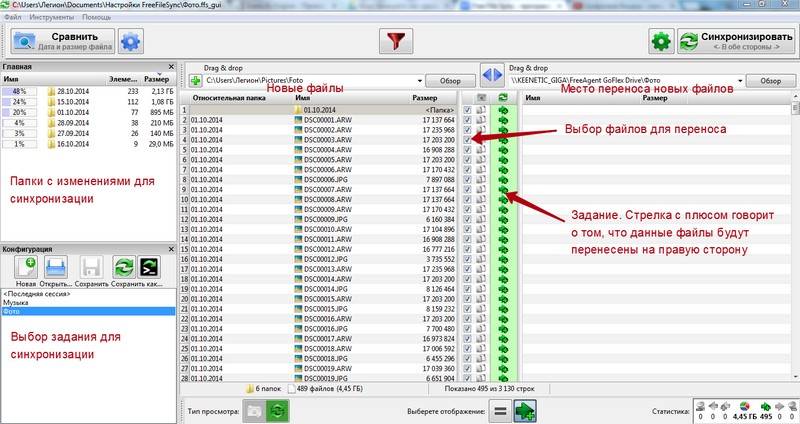Open right folder path history dropdown
Image resolution: width=800 pixels, height=424 pixels.
click(740, 81)
